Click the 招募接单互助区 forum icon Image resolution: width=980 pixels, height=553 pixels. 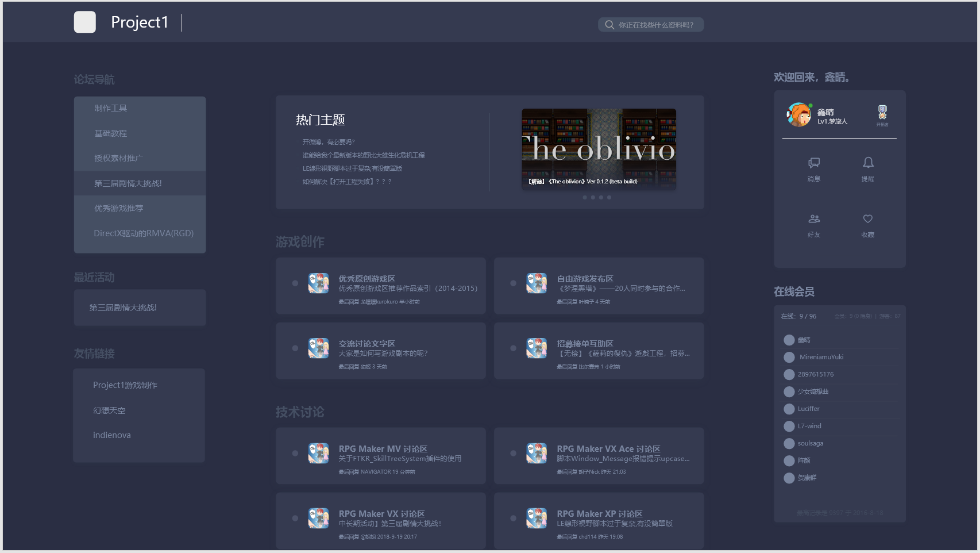(x=537, y=348)
